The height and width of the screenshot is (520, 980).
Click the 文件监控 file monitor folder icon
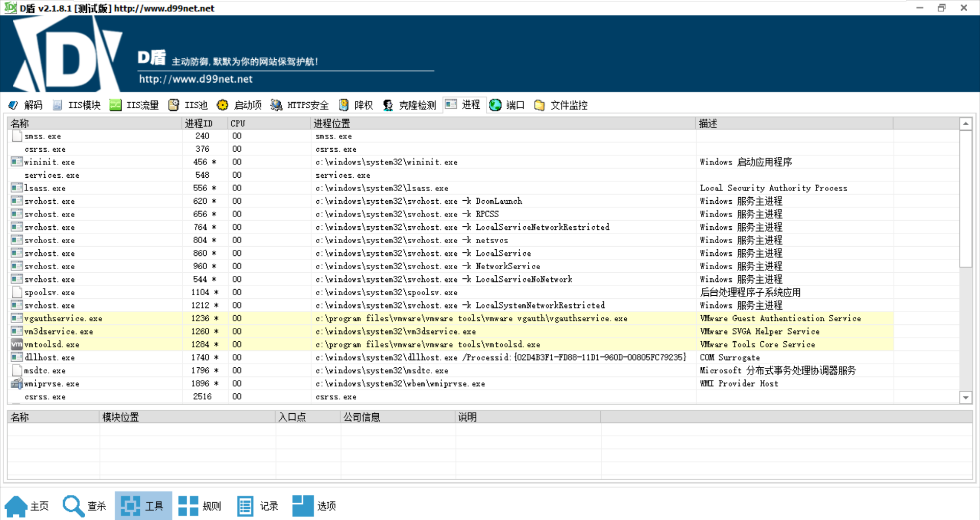click(540, 105)
